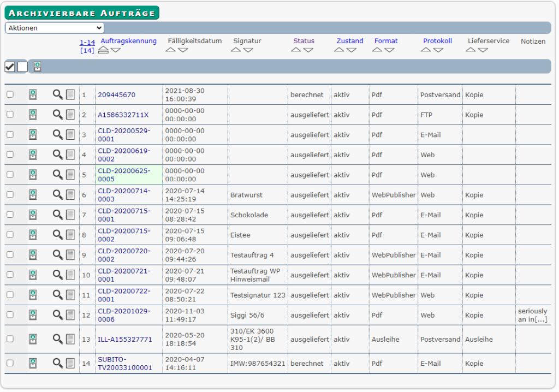559x392 pixels.
Task: Click magnifier icon for order CLD-20200721-0001
Action: [x=58, y=274]
